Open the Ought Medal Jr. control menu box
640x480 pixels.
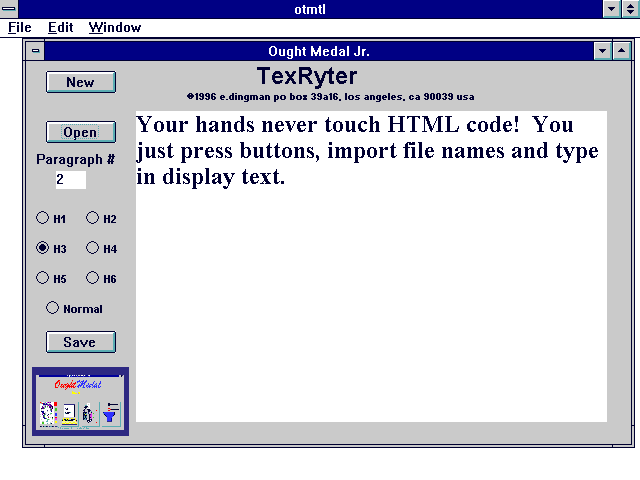pos(36,50)
